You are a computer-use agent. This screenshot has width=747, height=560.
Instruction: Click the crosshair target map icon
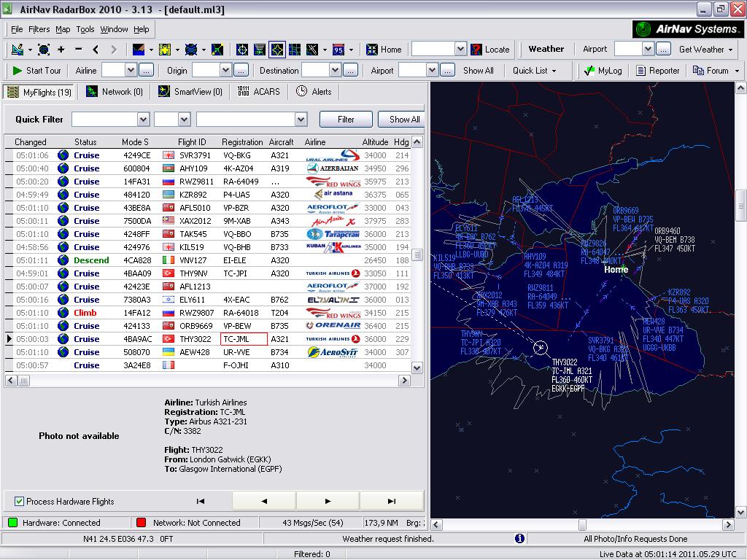(x=242, y=50)
